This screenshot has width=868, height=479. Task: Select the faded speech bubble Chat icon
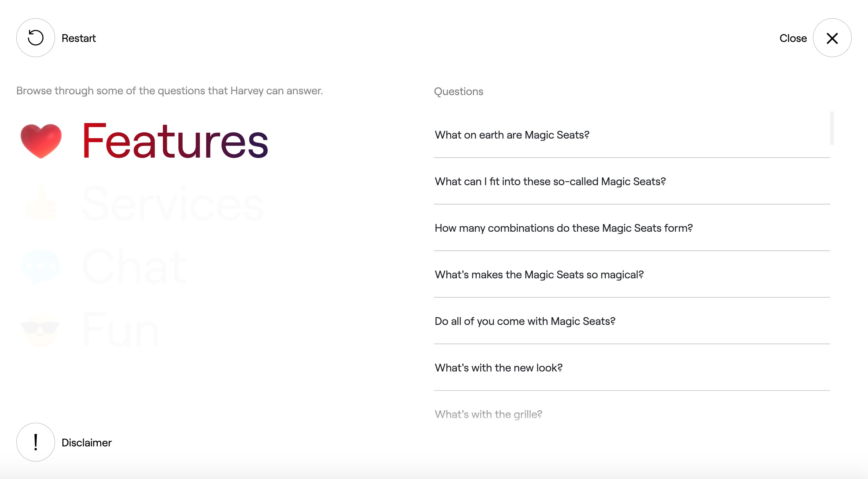tap(41, 267)
